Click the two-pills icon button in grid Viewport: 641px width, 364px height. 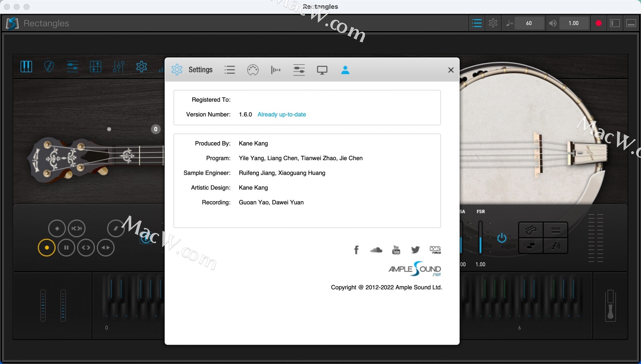coord(530,246)
